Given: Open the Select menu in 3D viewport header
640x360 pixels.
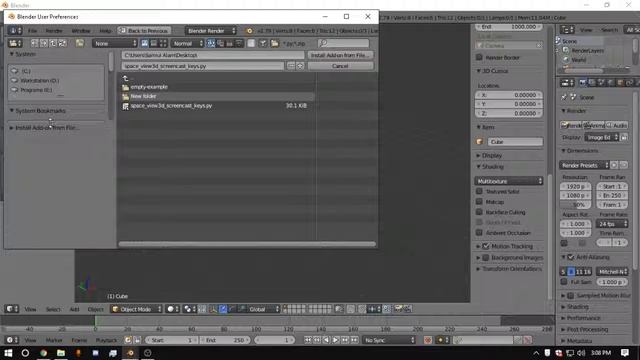Looking at the screenshot, I should pos(53,309).
